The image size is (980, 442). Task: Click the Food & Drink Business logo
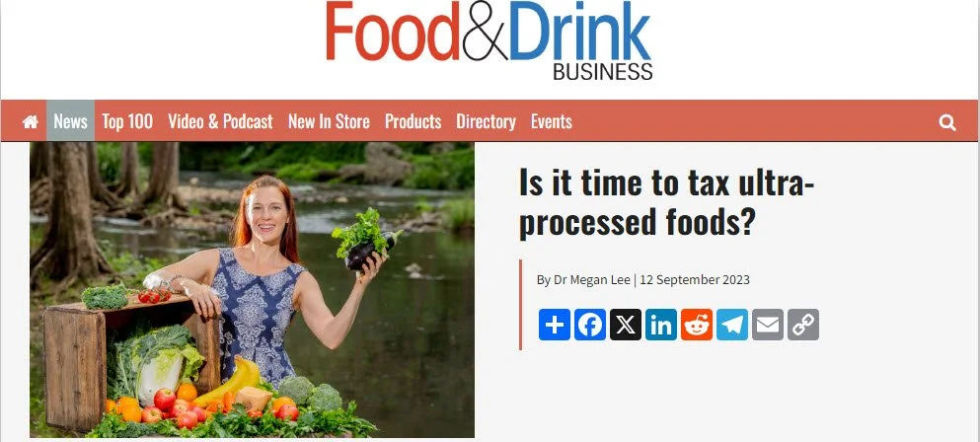point(490,40)
